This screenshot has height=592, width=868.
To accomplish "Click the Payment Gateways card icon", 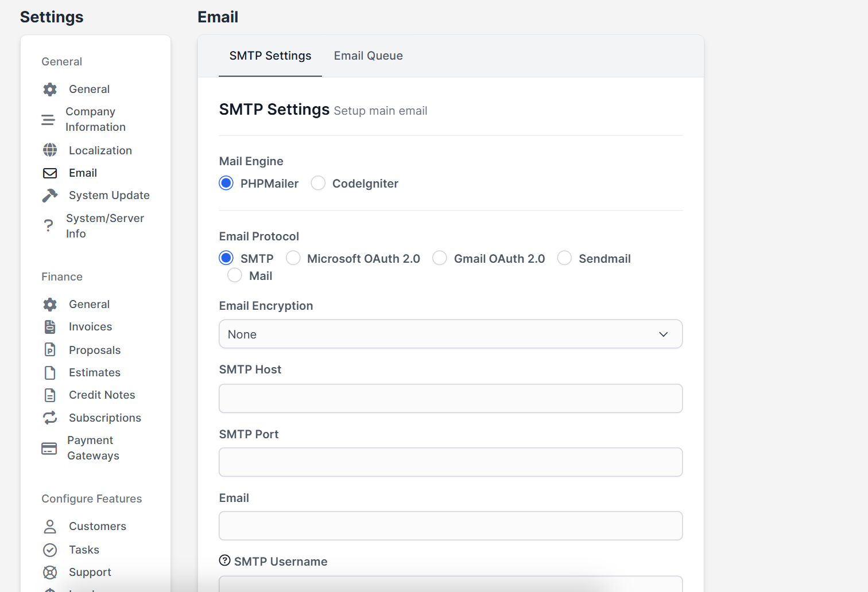I will (x=49, y=449).
